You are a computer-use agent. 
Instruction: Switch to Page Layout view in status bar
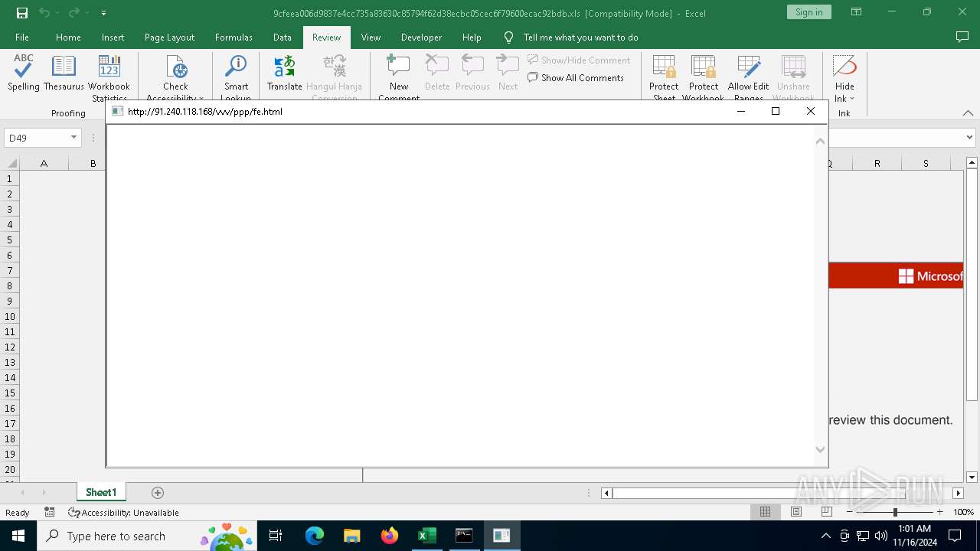point(795,512)
